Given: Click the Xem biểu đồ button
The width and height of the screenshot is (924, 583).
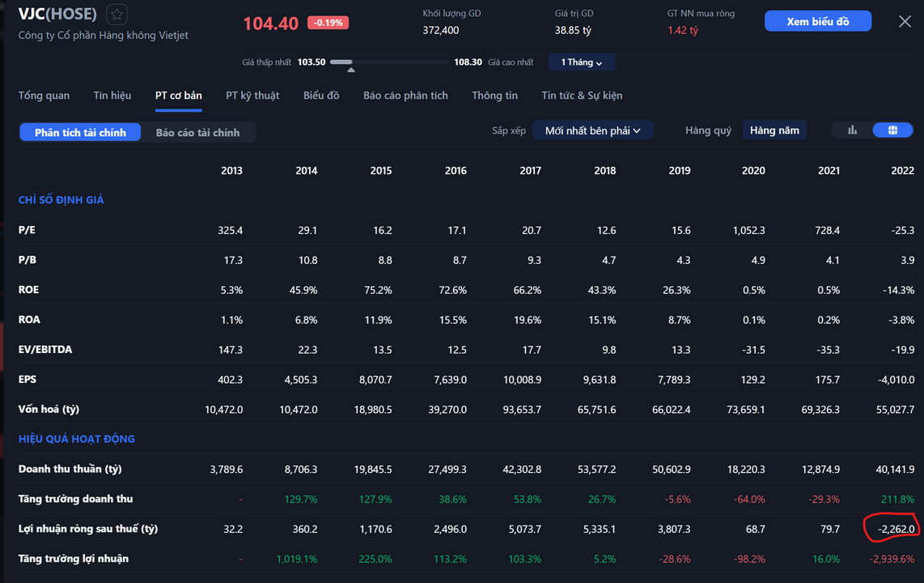Looking at the screenshot, I should click(x=817, y=22).
